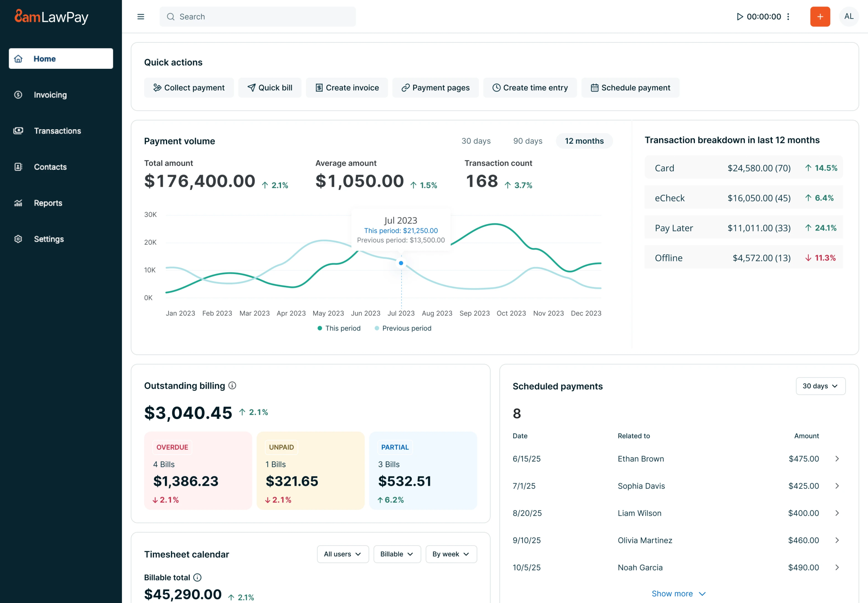Select the Invoicing icon in sidebar
Image resolution: width=868 pixels, height=603 pixels.
pos(18,95)
